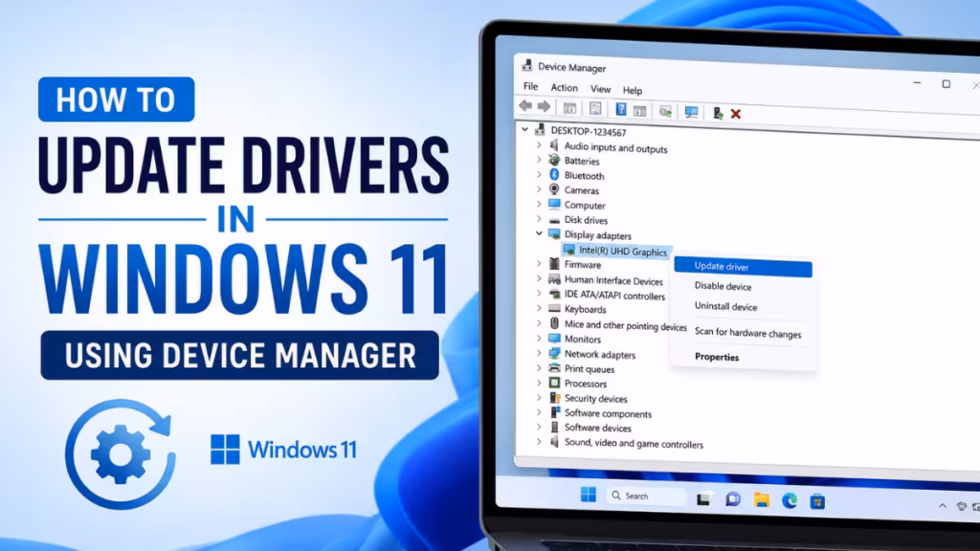Viewport: 980px width, 551px height.
Task: Open Properties from the context menu
Action: point(716,358)
